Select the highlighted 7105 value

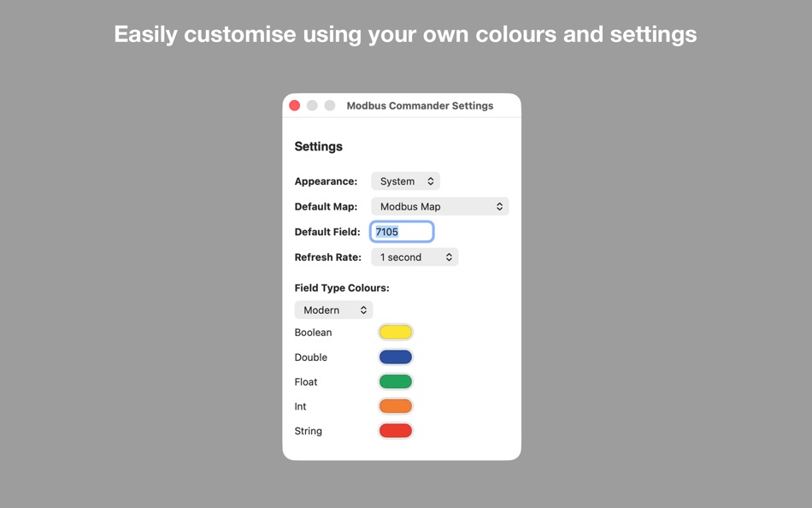(386, 231)
